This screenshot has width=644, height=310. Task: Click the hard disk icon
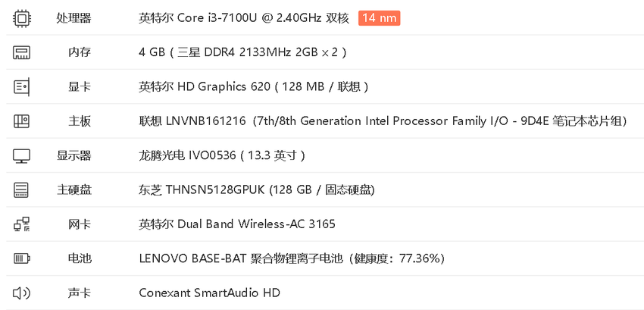(x=21, y=190)
